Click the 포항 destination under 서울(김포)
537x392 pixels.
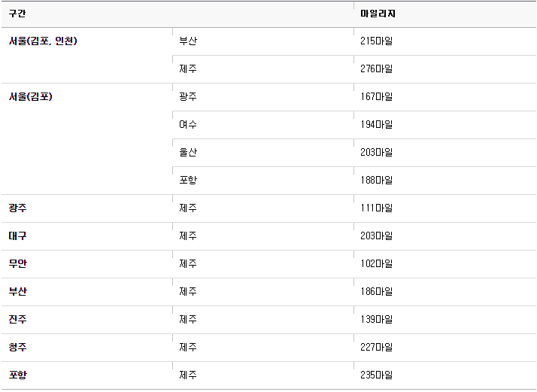(x=188, y=180)
